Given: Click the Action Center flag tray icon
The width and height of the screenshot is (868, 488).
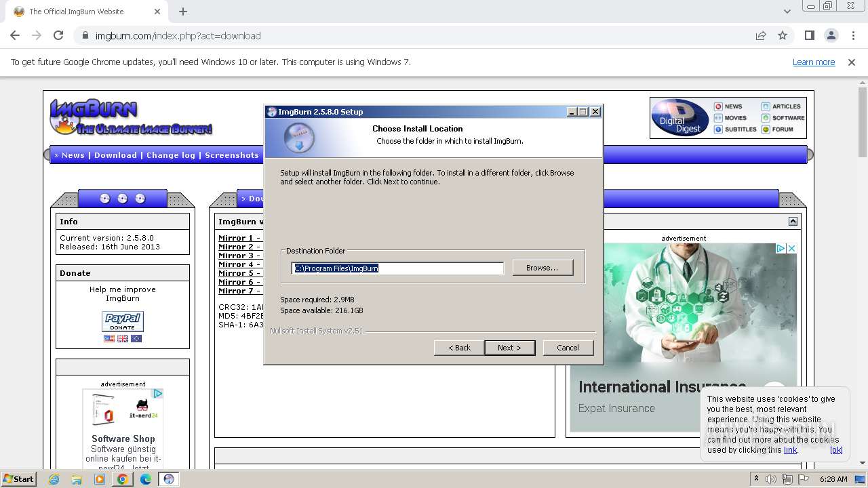Looking at the screenshot, I should (x=804, y=479).
